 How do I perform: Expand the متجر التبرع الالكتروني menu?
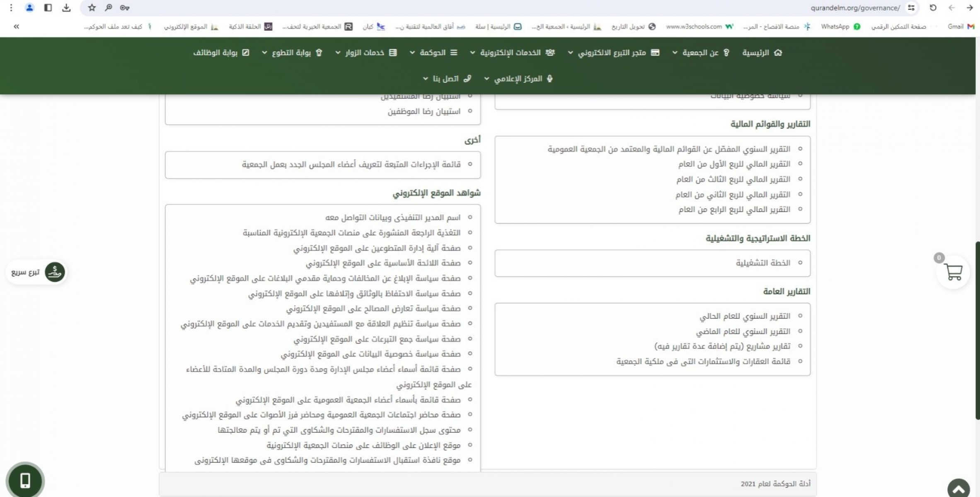(613, 53)
